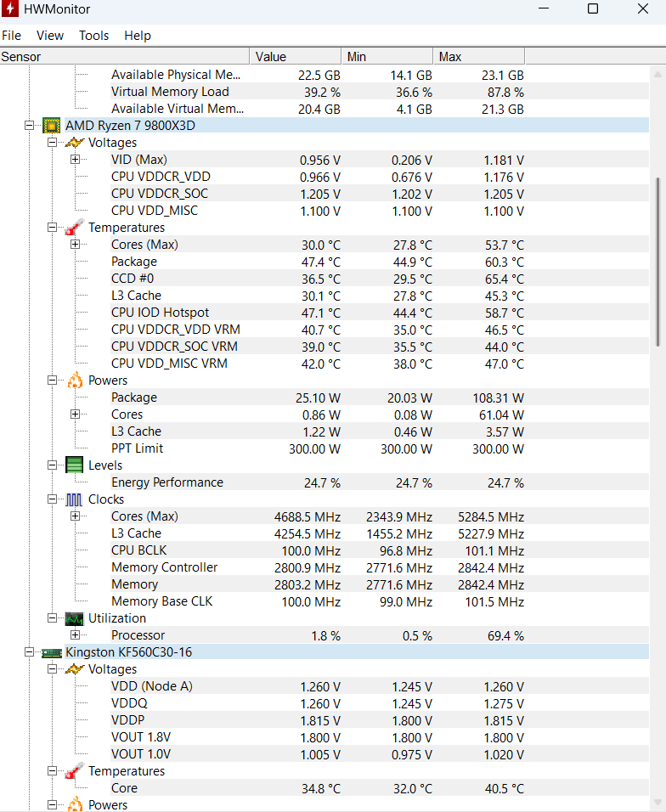Click the CPU Powers flame icon
Screen dimensions: 666x812
click(x=75, y=381)
